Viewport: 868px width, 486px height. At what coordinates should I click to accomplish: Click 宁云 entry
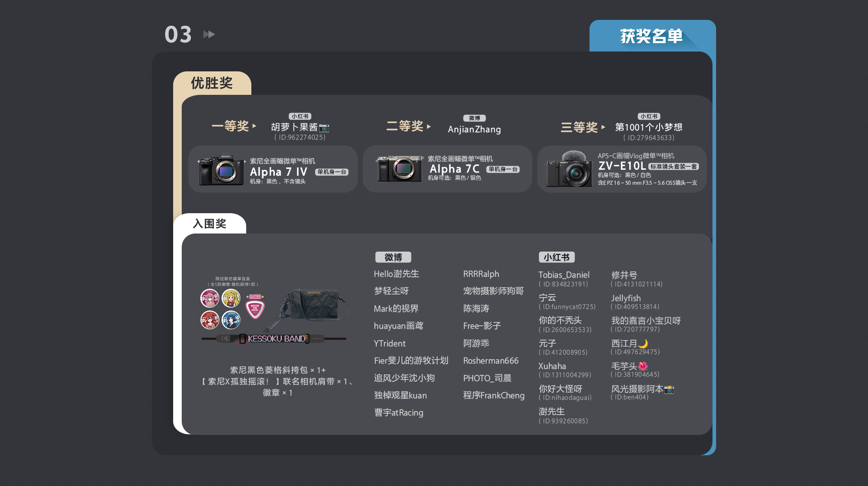pyautogui.click(x=547, y=298)
